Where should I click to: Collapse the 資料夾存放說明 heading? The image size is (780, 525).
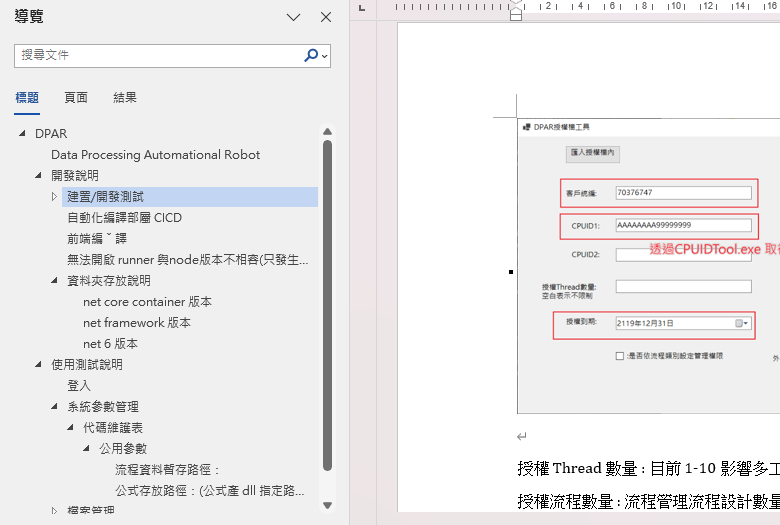[55, 281]
